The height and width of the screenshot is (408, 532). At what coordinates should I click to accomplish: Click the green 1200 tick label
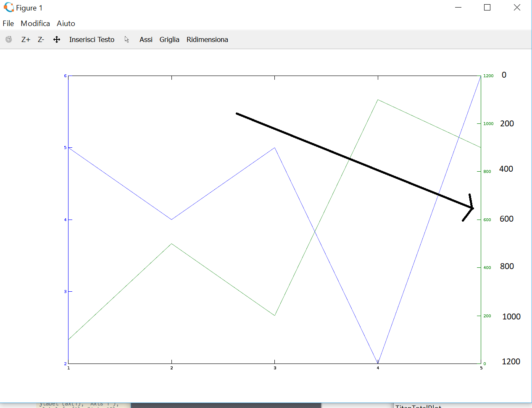point(488,76)
